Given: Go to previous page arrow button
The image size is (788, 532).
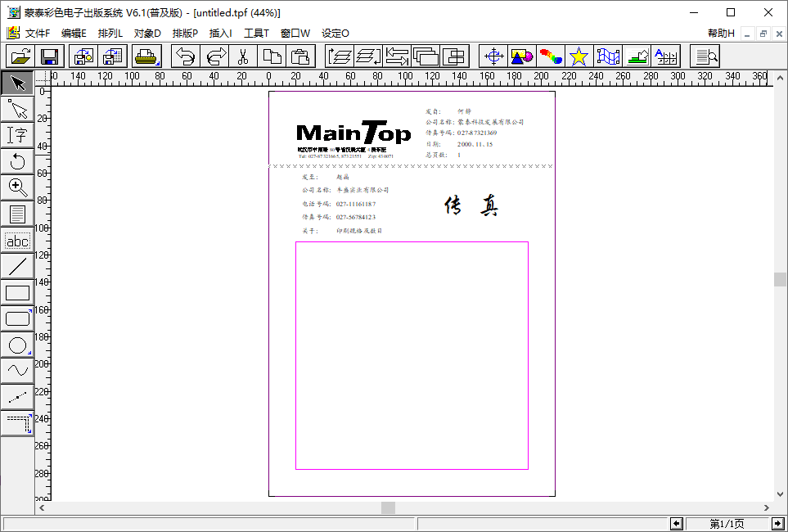Looking at the screenshot, I should (x=677, y=524).
